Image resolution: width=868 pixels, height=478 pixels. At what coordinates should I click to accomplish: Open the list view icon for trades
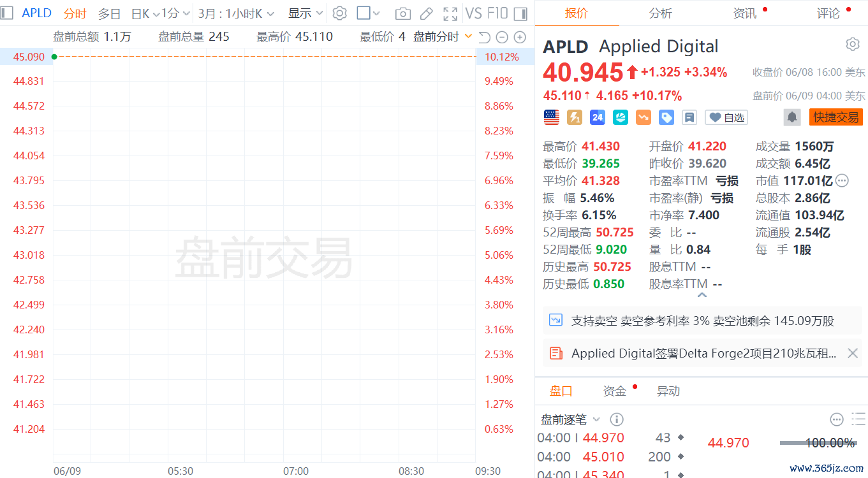click(x=858, y=419)
